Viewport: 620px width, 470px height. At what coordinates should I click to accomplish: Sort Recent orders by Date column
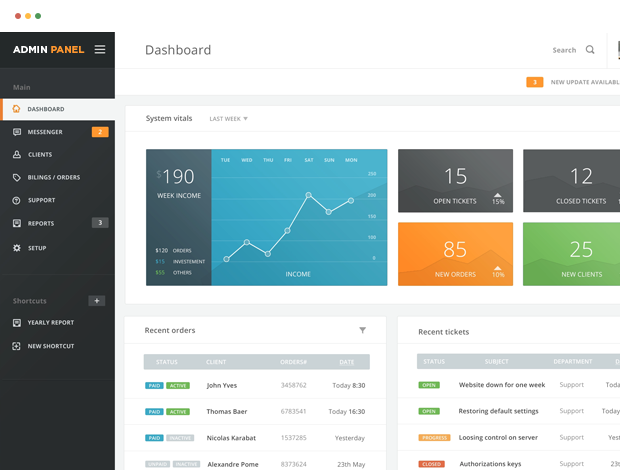click(x=346, y=362)
